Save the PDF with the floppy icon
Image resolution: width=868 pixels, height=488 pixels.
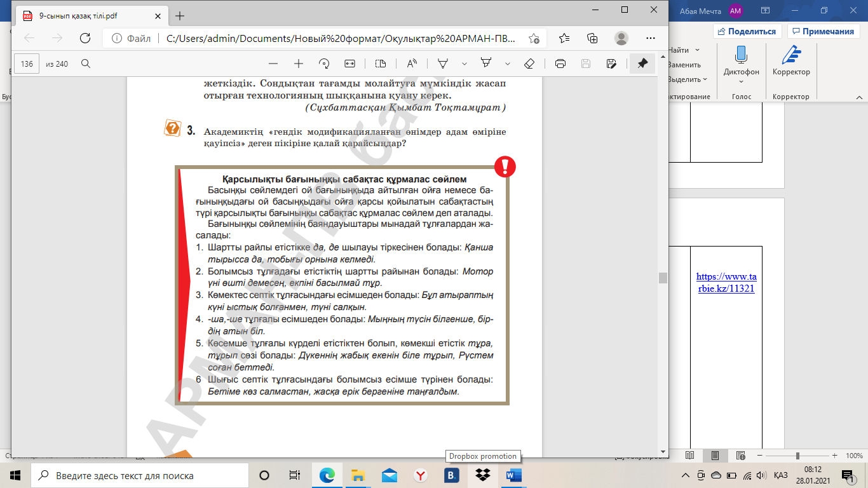click(x=586, y=64)
